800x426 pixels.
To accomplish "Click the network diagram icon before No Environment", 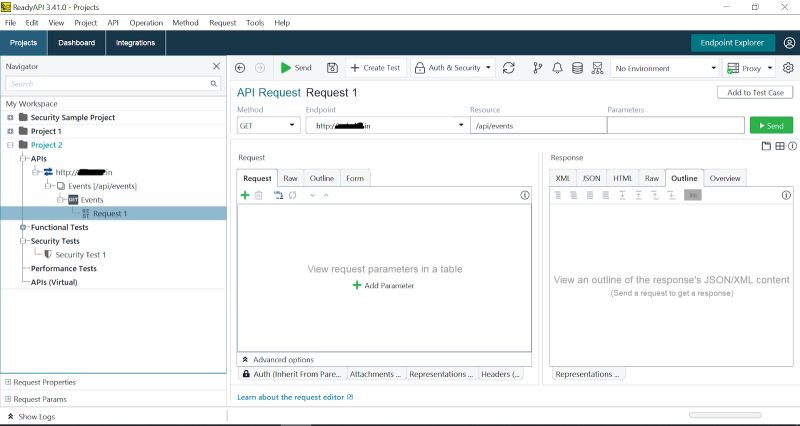I will click(597, 68).
